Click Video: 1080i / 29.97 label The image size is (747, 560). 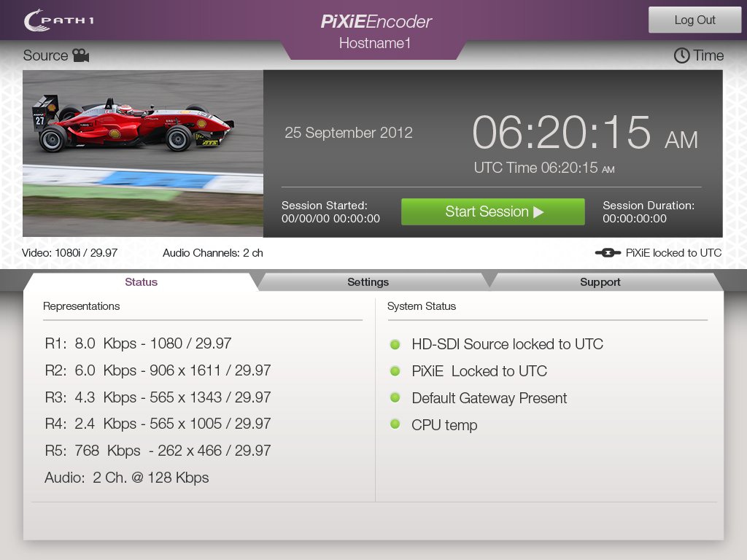(69, 253)
